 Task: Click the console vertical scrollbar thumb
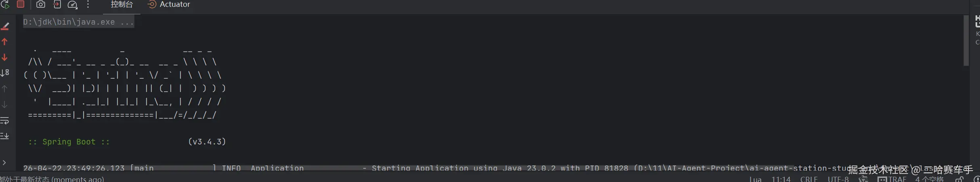[x=966, y=40]
